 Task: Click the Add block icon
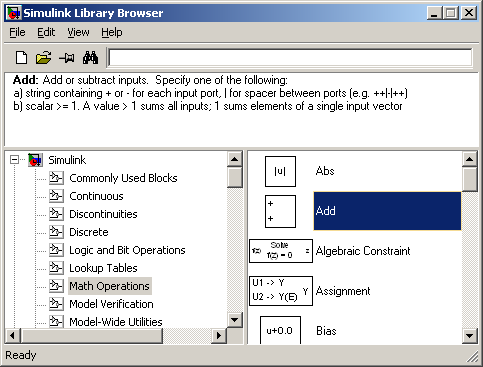click(x=280, y=211)
